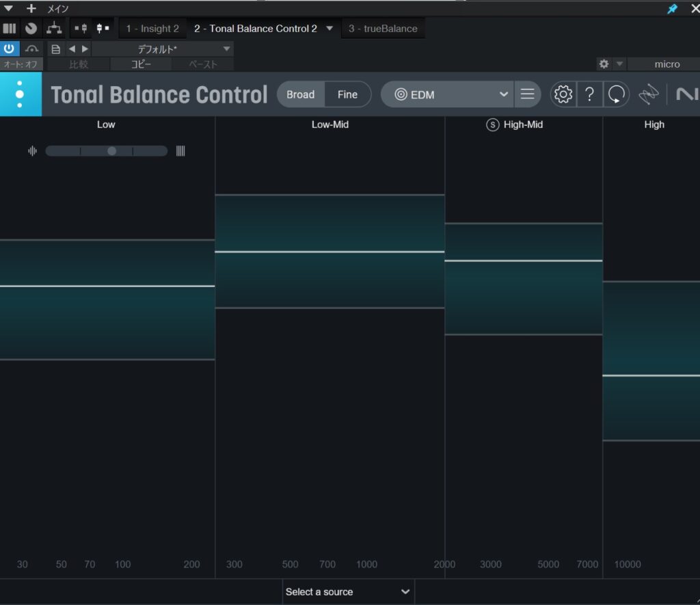
Task: Click the routing tree icon
Action: point(53,29)
